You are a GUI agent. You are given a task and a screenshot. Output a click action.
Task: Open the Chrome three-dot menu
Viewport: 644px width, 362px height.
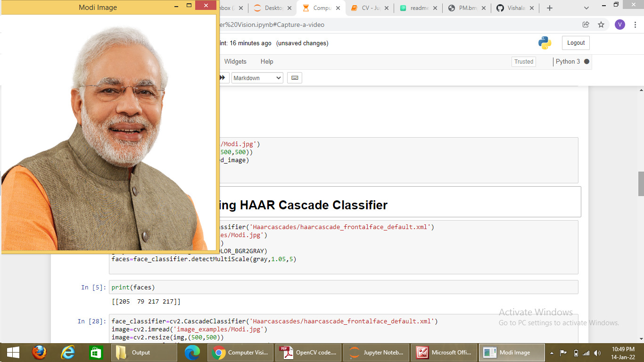pyautogui.click(x=635, y=24)
